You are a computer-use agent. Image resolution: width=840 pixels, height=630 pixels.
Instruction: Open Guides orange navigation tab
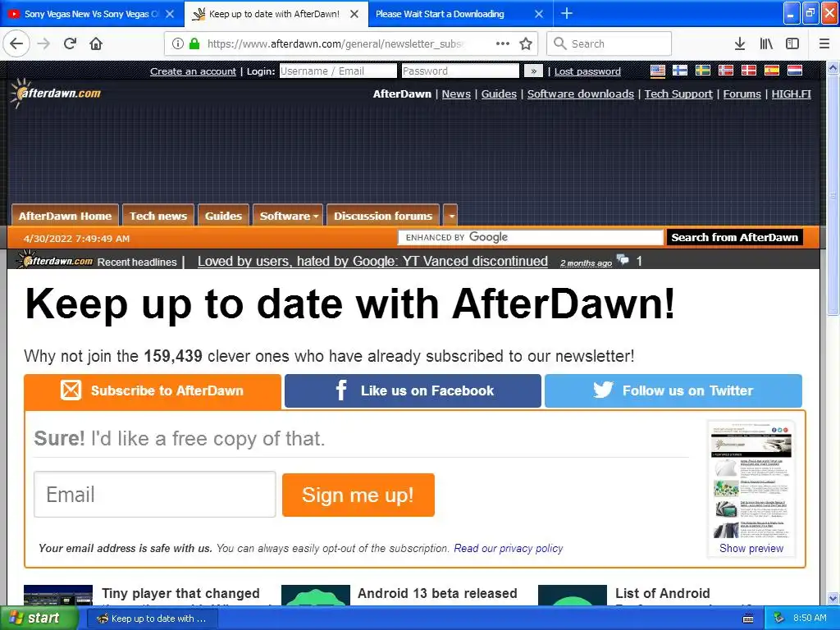click(223, 216)
